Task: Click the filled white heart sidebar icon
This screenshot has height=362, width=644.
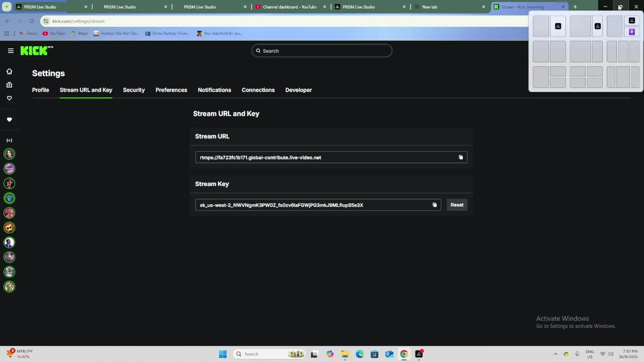Action: pos(9,120)
